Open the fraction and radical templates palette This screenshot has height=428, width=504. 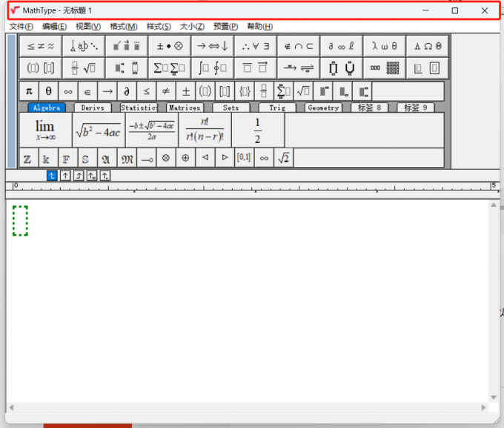[84, 68]
